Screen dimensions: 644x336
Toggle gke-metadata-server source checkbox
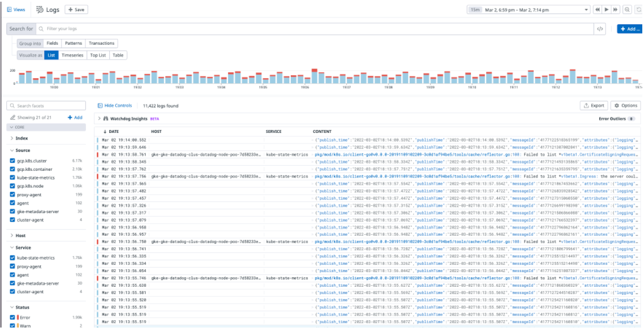pos(12,212)
